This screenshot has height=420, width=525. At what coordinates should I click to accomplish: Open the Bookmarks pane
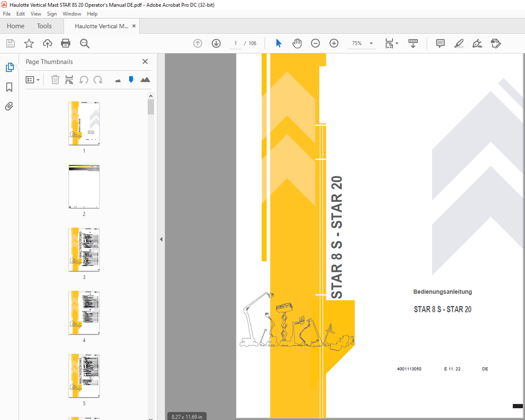pos(9,87)
